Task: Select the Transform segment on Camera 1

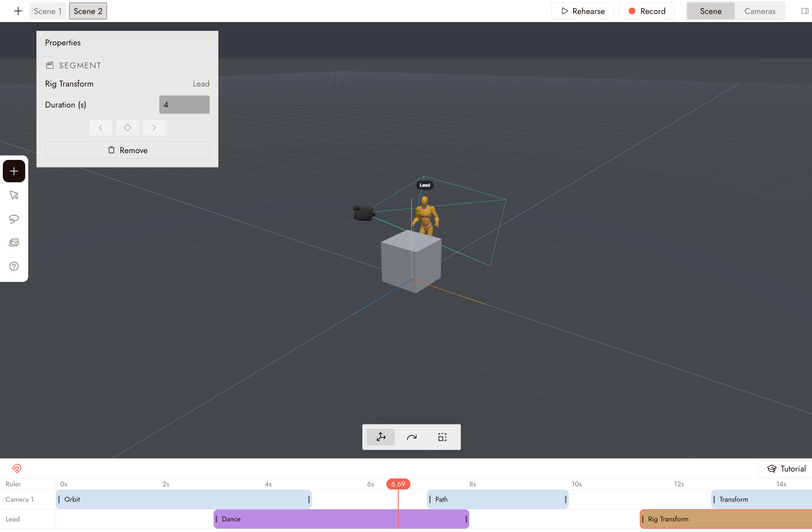Action: (x=762, y=499)
